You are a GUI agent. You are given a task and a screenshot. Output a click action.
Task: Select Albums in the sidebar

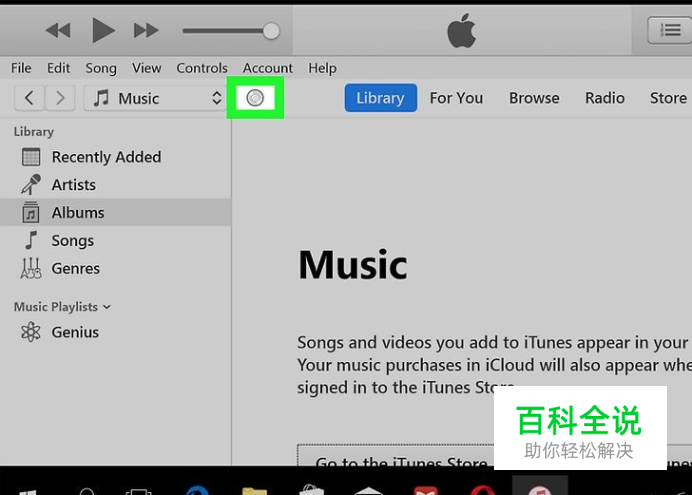coord(116,213)
